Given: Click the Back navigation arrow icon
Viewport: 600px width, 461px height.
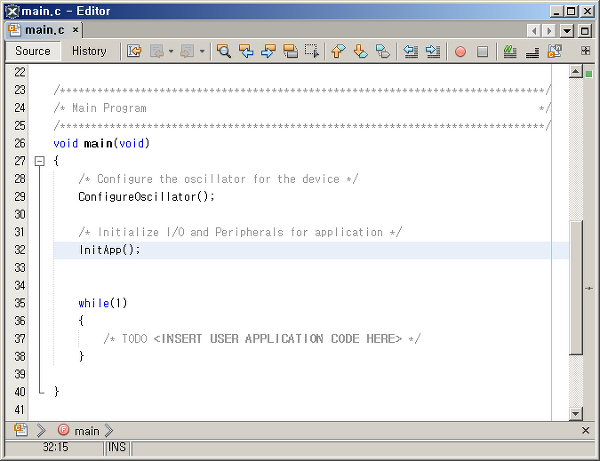Looking at the screenshot, I should 157,51.
